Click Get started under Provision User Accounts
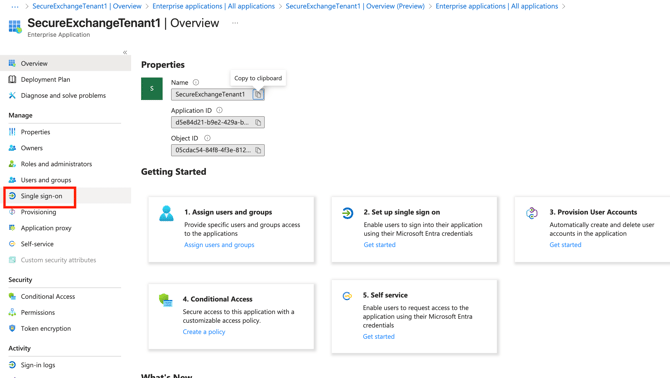 coord(565,245)
